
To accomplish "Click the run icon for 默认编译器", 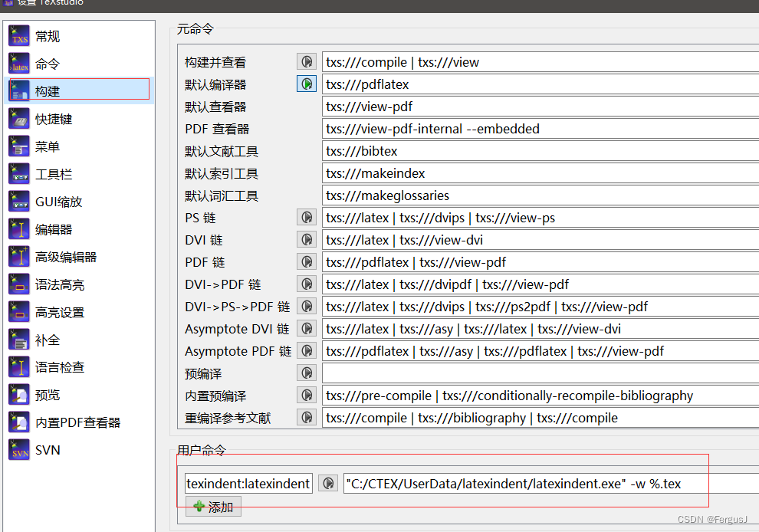I will tap(307, 84).
